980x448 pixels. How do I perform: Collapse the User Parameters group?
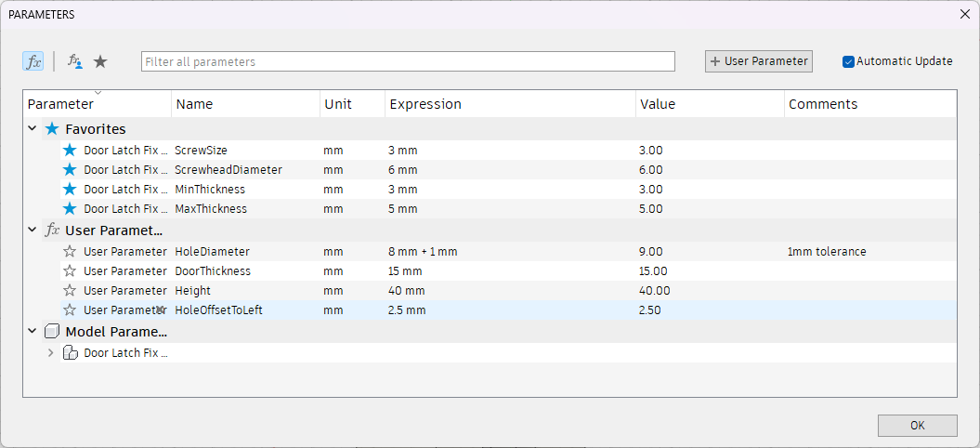pos(33,231)
